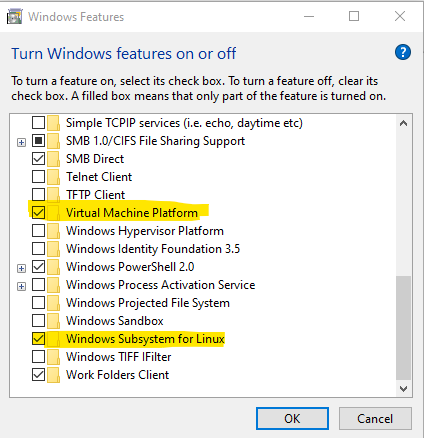The height and width of the screenshot is (438, 424).
Task: Click the scrollbar up arrow
Action: coord(403,123)
